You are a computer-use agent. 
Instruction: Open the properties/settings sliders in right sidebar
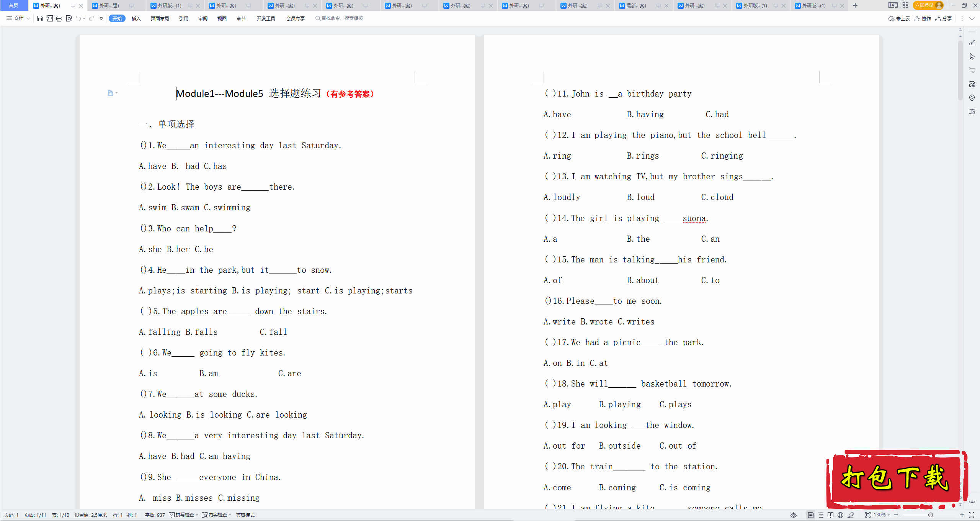point(972,70)
